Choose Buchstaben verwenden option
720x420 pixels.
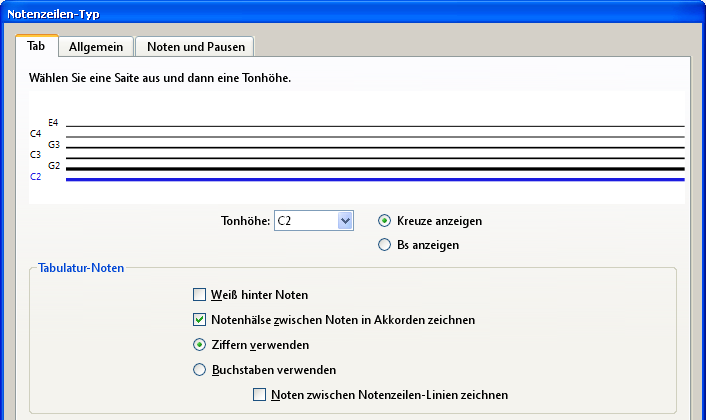199,370
